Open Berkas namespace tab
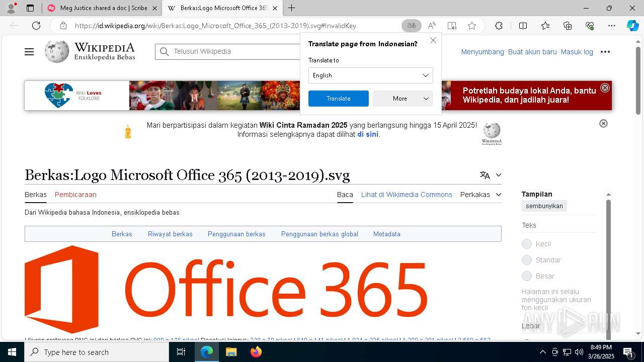 (x=36, y=195)
